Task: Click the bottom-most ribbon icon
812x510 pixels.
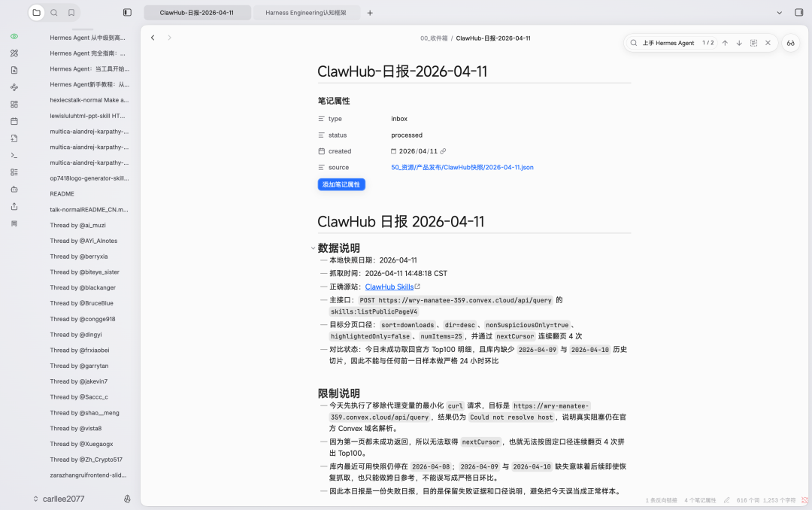Action: (14, 223)
